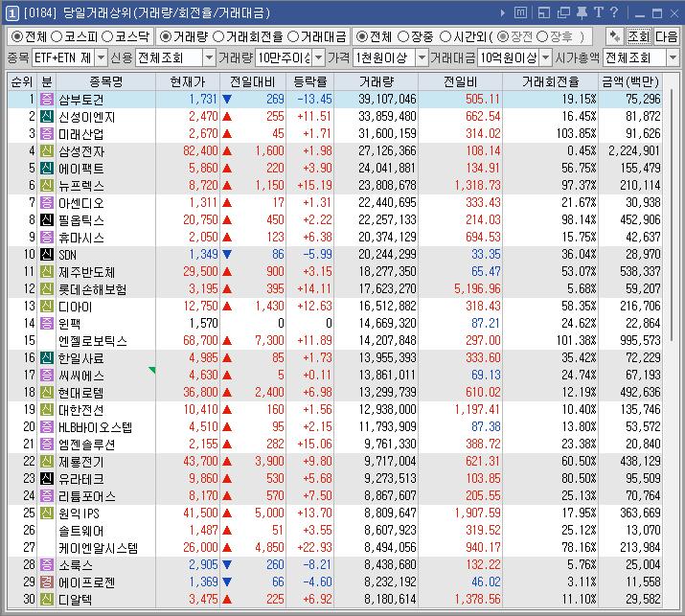Click the linked arrows icon left of 조회
The image size is (685, 616).
[x=615, y=36]
